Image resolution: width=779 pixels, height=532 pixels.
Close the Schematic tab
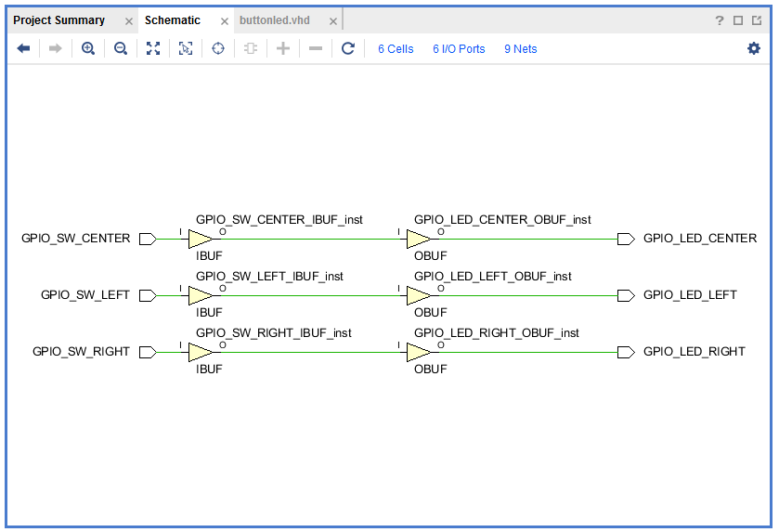point(225,21)
